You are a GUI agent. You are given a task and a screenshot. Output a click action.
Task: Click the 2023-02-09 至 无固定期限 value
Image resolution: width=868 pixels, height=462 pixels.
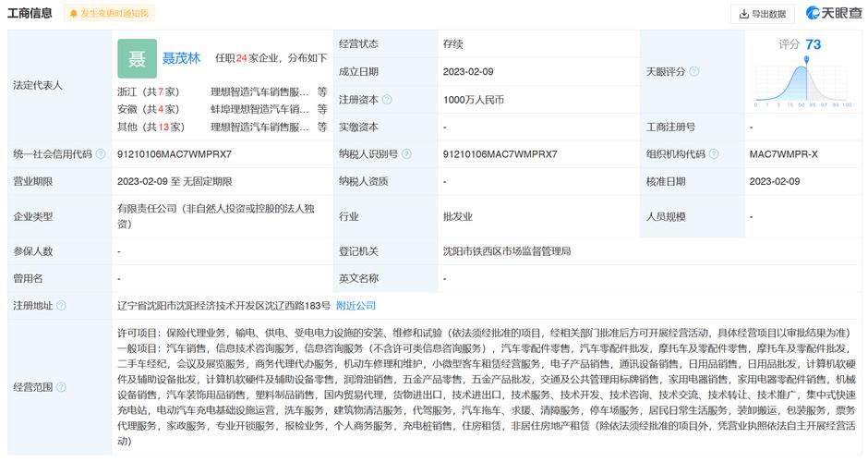175,181
